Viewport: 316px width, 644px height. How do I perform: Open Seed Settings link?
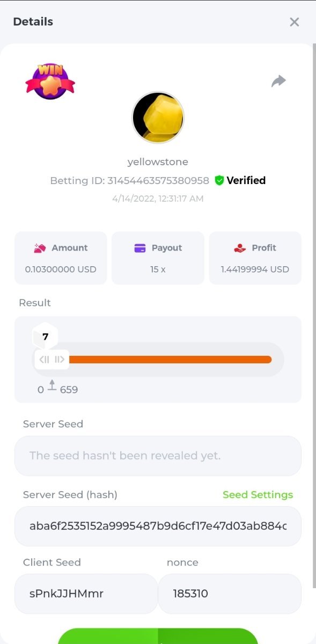tap(258, 495)
